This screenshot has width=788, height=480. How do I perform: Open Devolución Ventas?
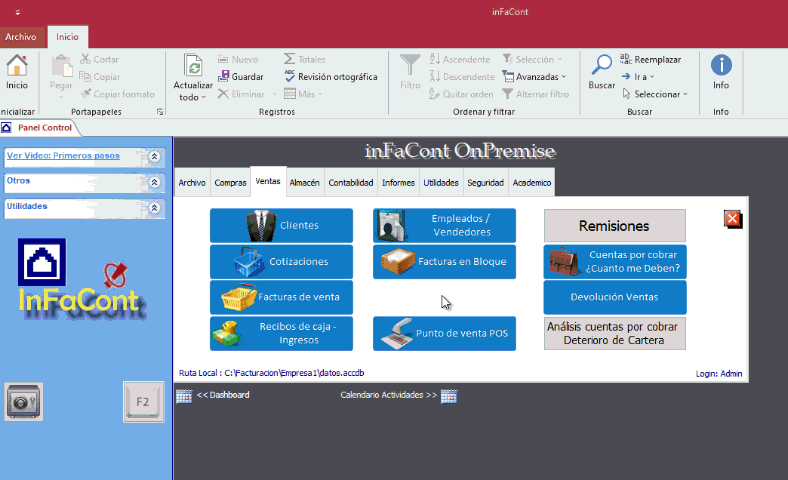click(615, 297)
